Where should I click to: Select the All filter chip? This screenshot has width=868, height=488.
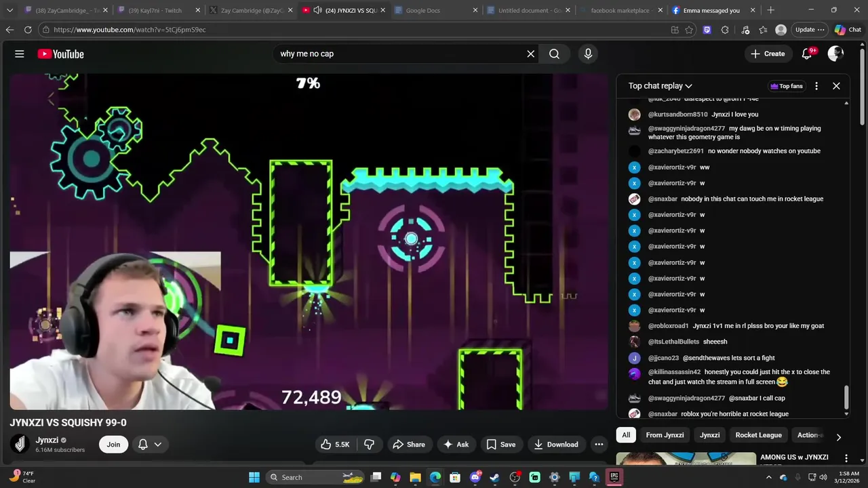(x=626, y=435)
